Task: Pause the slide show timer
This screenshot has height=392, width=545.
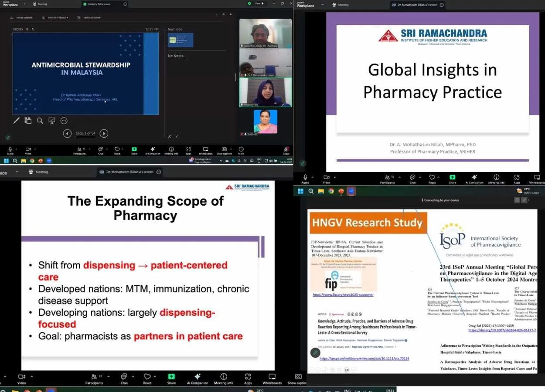Action: (27, 29)
